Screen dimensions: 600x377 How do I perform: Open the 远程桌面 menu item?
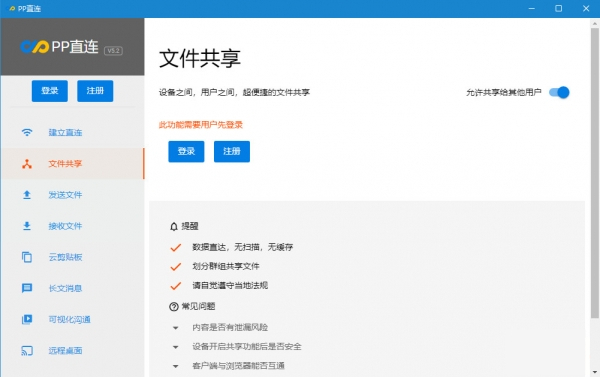point(72,351)
